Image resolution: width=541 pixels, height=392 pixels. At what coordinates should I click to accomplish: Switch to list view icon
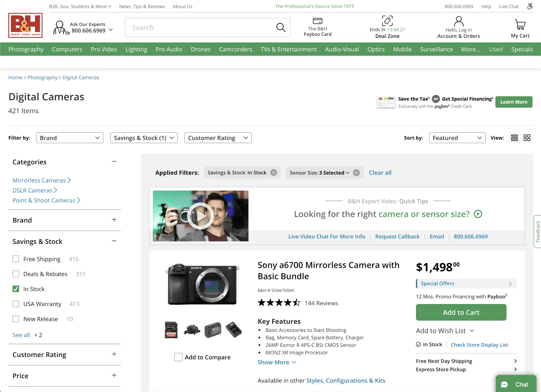514,138
